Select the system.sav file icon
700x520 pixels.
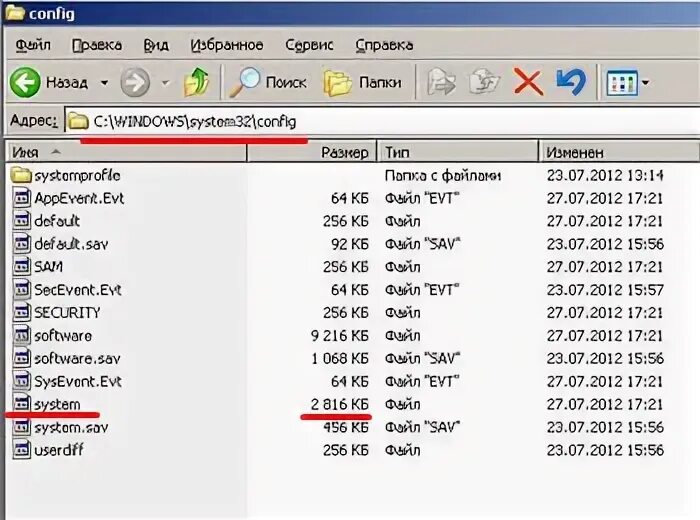click(21, 427)
